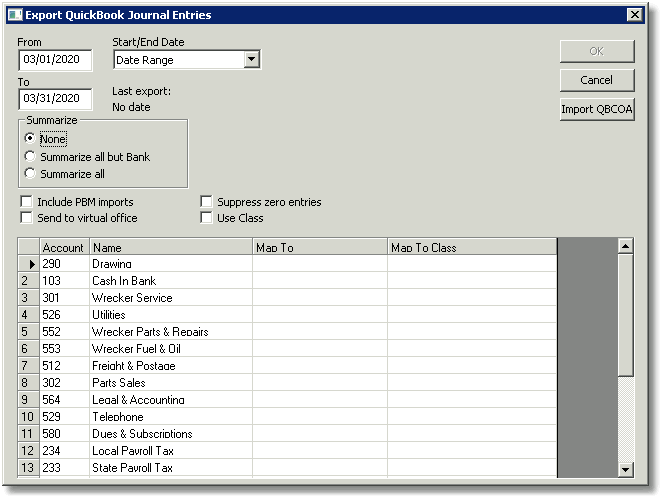Click the Wrecker Service name cell
663x500 pixels.
pos(171,298)
